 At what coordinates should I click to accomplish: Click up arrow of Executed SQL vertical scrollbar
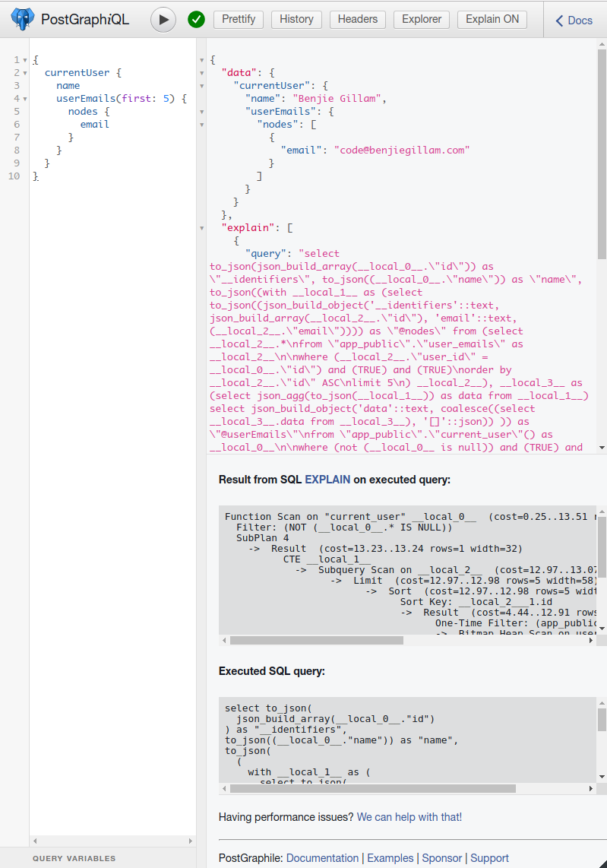(602, 703)
